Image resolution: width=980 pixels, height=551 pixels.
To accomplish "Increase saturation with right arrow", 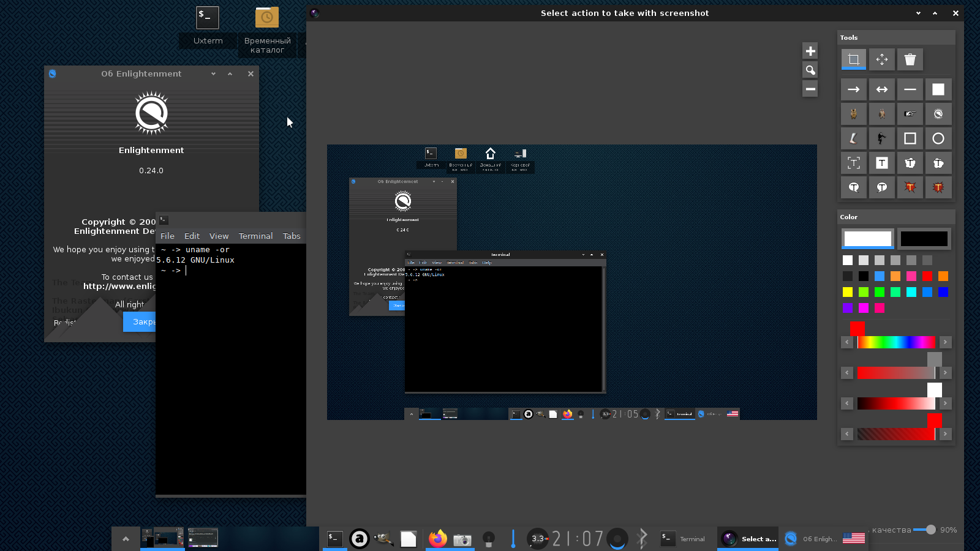I will pyautogui.click(x=945, y=373).
